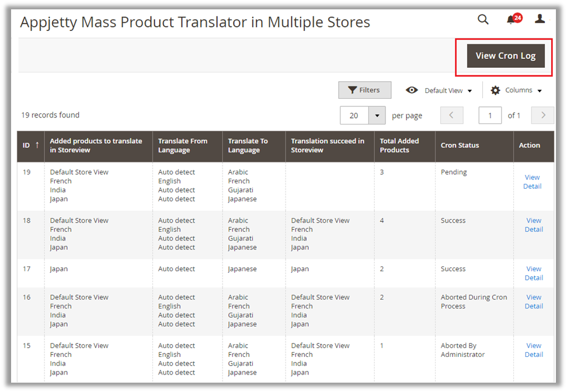The height and width of the screenshot is (392, 567).
Task: Open the Filters button
Action: 364,90
